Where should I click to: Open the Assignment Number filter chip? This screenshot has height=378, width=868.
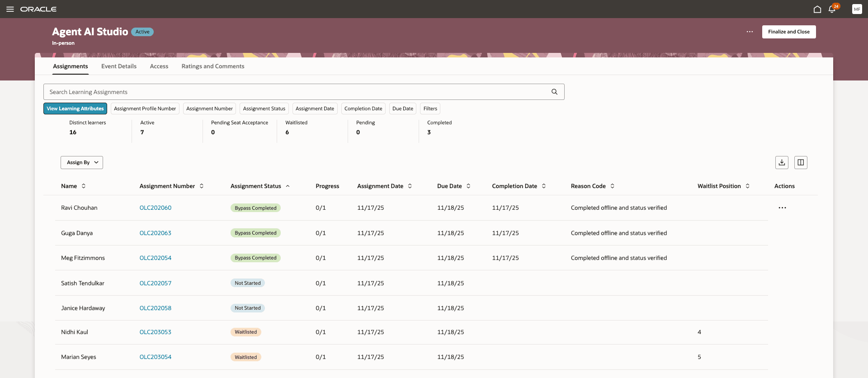[x=209, y=109]
